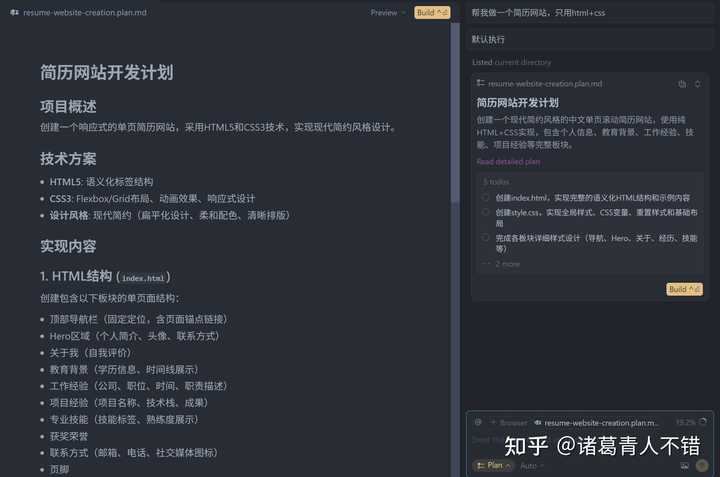Click the 项目概述 heading
Screen dimensions: 720x477
coord(68,107)
